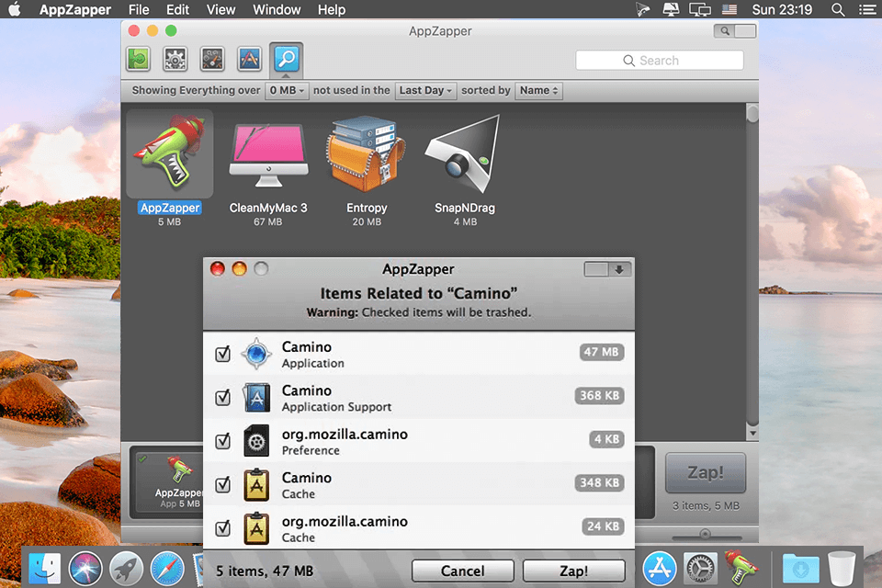Open Siri from the Dock
This screenshot has width=882, height=588.
(x=85, y=569)
